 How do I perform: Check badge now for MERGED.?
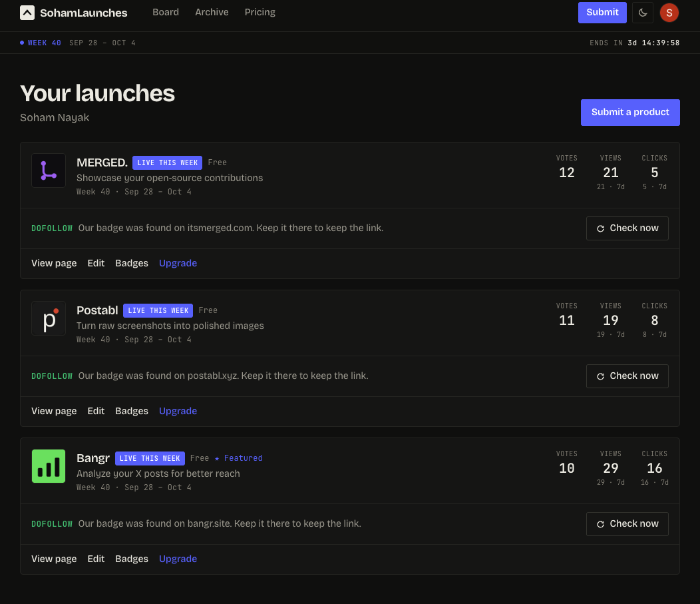click(627, 228)
